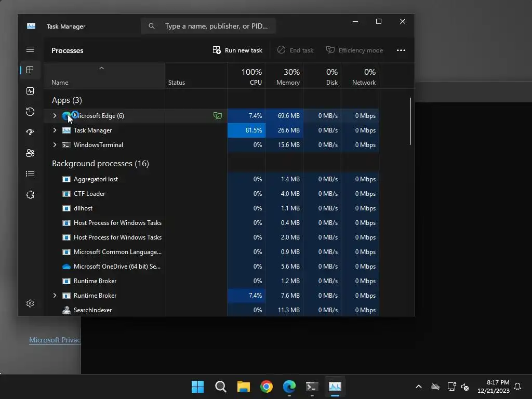Sort by the Memory column header
The width and height of the screenshot is (532, 399).
[x=284, y=76]
